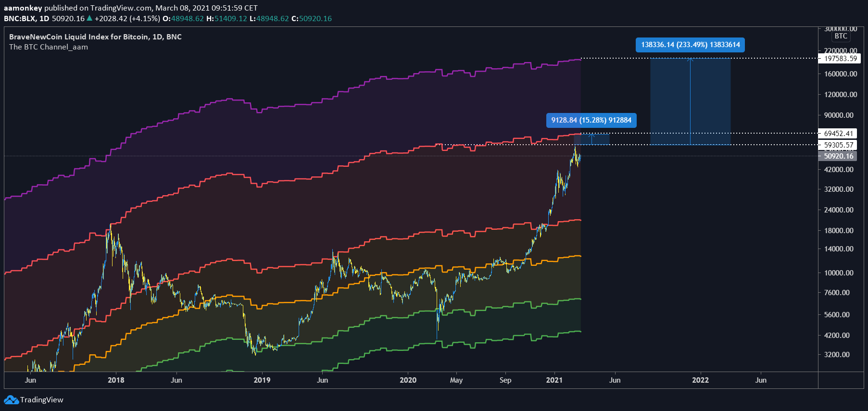The height and width of the screenshot is (411, 868).
Task: Click the BTC currency label on price axis
Action: 841,36
